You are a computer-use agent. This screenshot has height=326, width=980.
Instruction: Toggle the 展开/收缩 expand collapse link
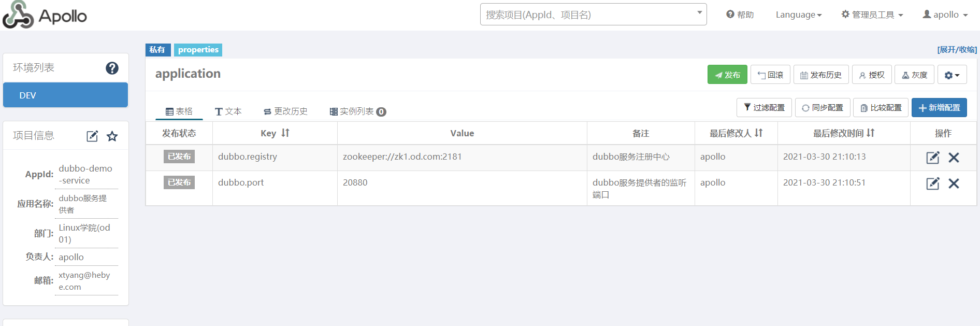pyautogui.click(x=957, y=50)
